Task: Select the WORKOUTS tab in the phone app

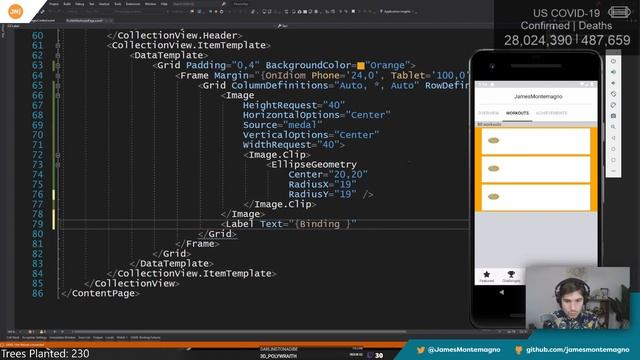Action: [x=517, y=113]
